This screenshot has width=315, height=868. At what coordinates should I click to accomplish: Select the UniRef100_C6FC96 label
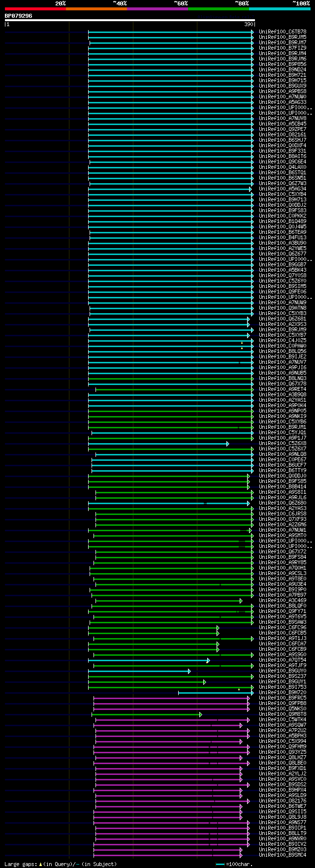(x=283, y=627)
